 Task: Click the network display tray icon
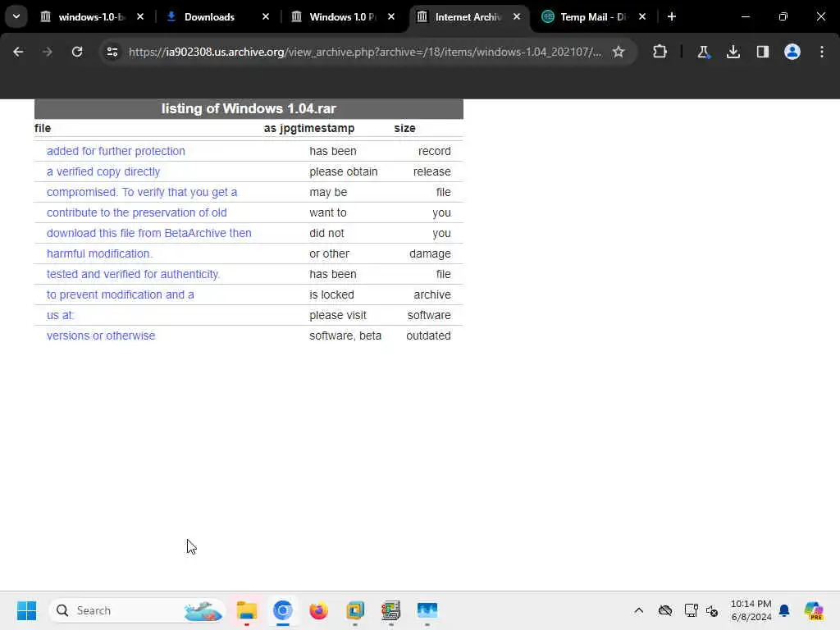(x=691, y=610)
